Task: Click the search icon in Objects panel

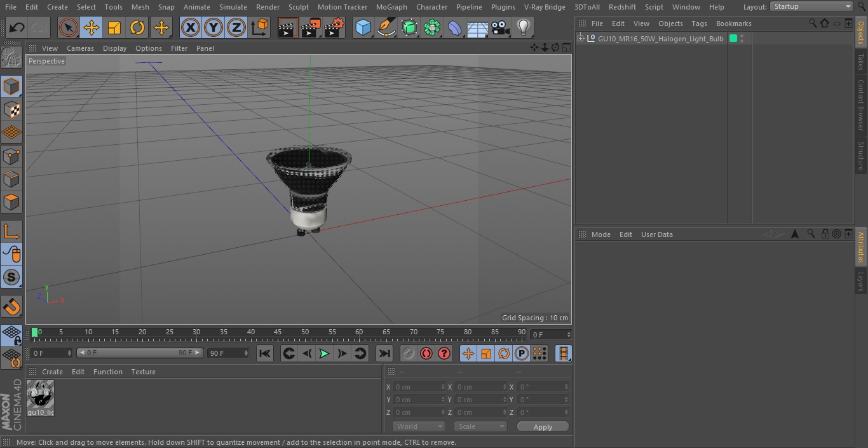Action: tap(813, 23)
